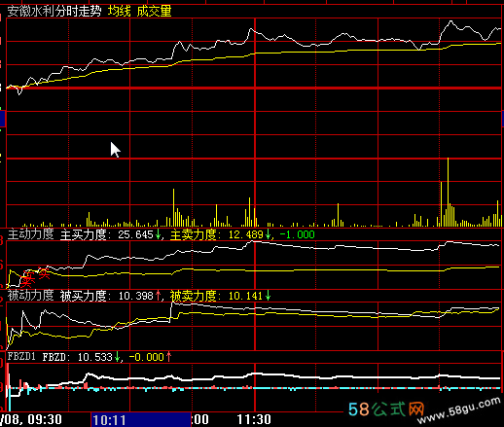The width and height of the screenshot is (504, 427).
Task: Click the blue marker on left price axis
Action: 3,119
